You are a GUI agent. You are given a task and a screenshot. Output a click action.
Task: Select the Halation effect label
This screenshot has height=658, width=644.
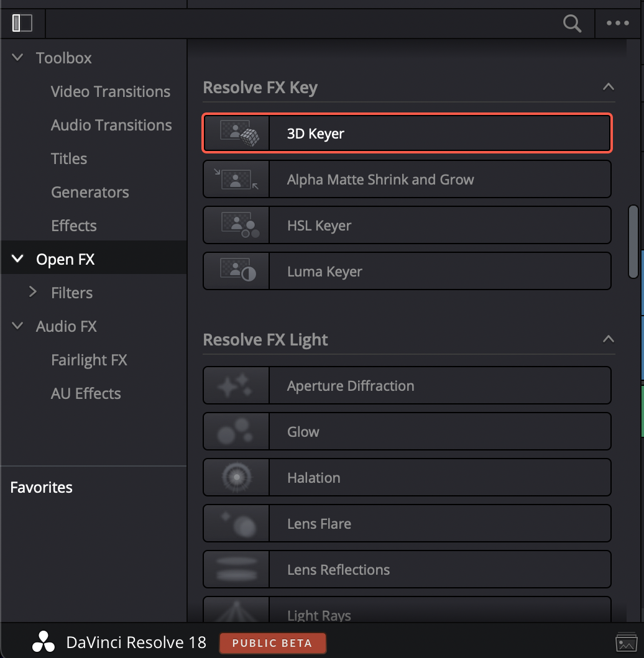pos(313,478)
